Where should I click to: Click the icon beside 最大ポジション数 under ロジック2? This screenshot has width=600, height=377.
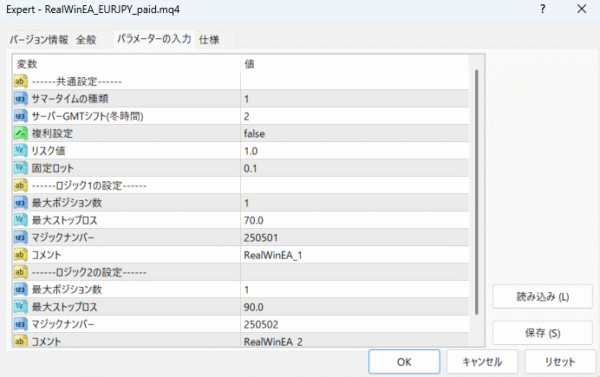tap(20, 289)
